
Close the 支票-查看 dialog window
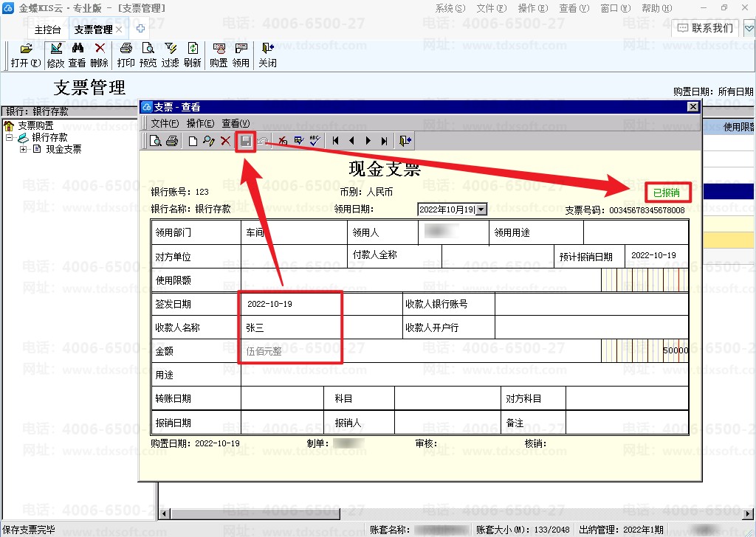(693, 106)
